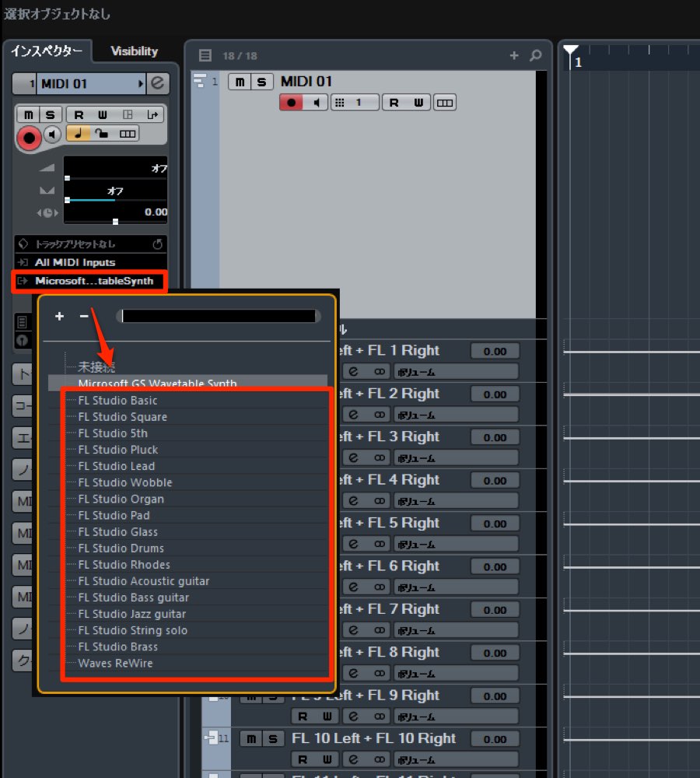Open MIDI 01 channel settings 'e' in Inspector
The height and width of the screenshot is (778, 700).
coord(158,83)
